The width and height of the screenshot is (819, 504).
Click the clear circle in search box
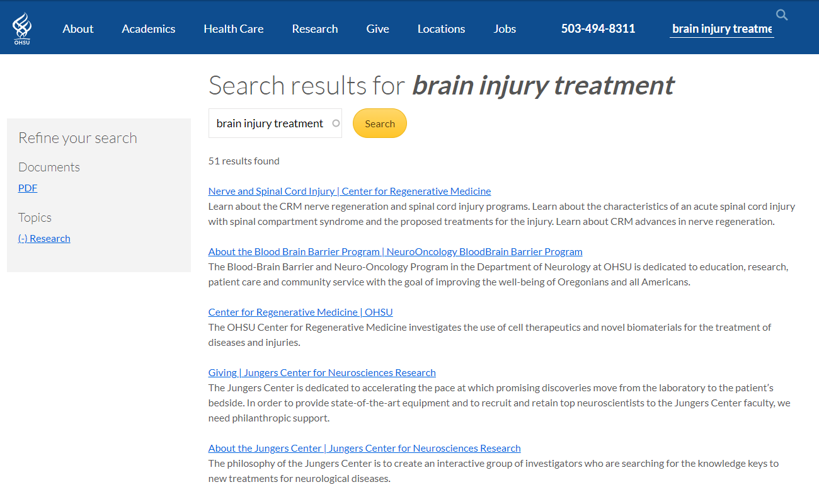pos(336,123)
